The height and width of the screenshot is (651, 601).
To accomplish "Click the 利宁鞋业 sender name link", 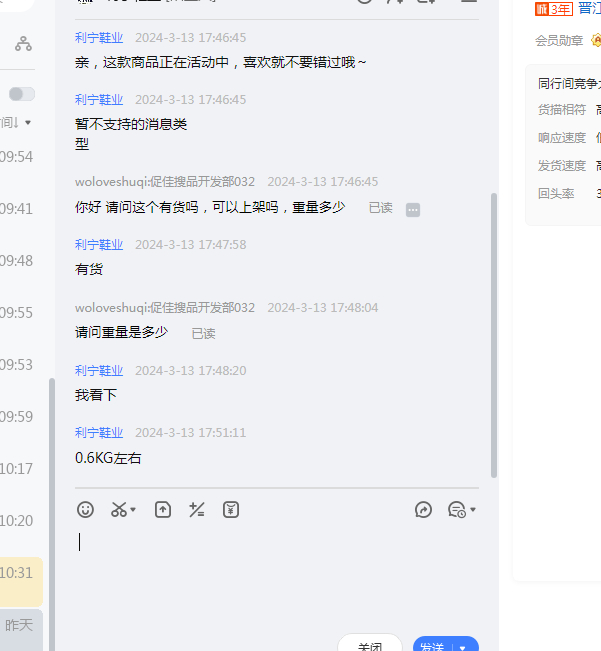I will click(x=99, y=37).
